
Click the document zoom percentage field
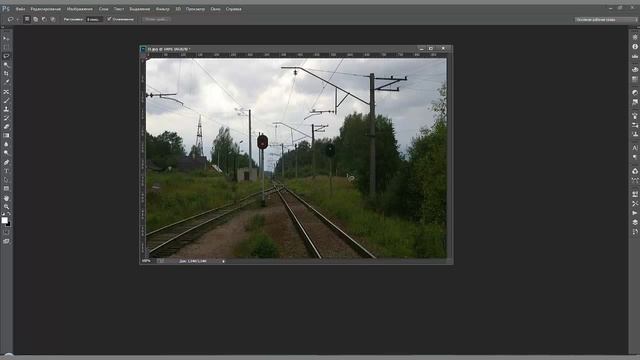pos(147,261)
